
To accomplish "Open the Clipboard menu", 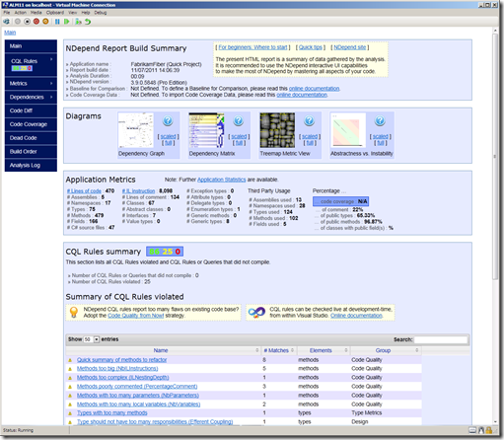I will click(x=55, y=13).
